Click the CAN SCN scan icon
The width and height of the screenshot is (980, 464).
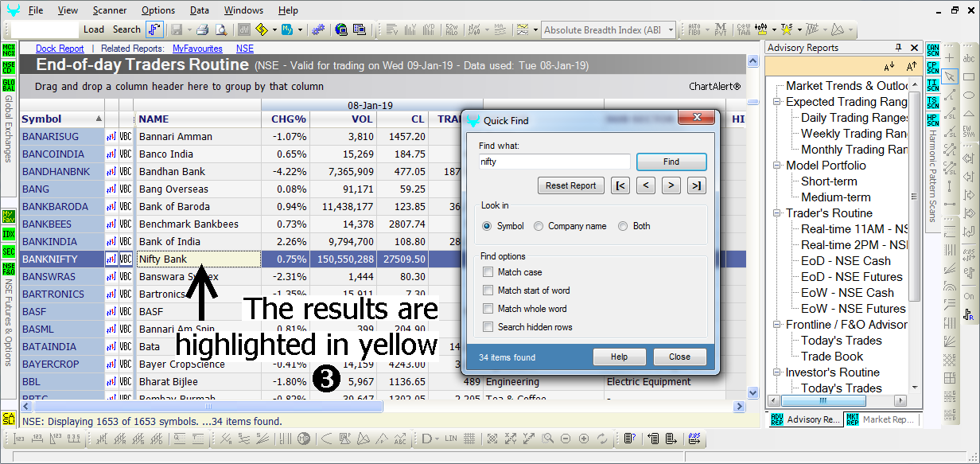933,51
